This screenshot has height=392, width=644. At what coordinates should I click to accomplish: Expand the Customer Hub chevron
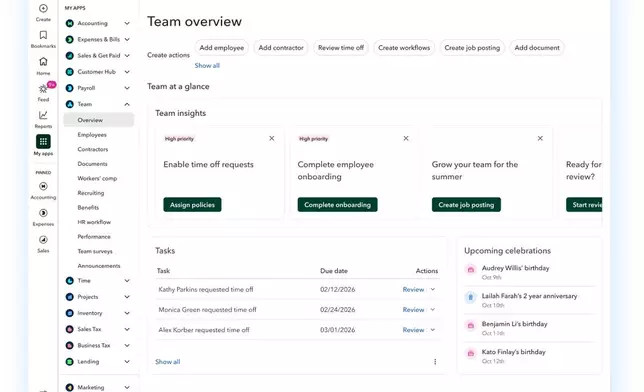click(x=127, y=72)
